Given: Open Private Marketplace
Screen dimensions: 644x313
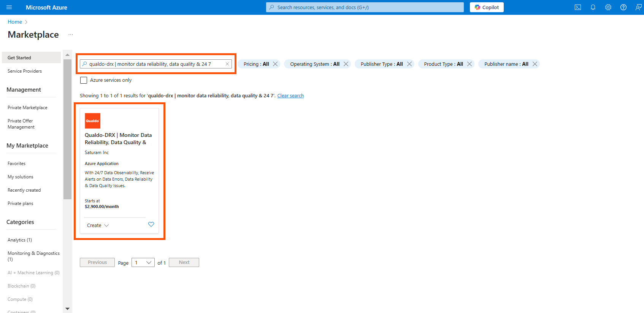Looking at the screenshot, I should [x=27, y=108].
